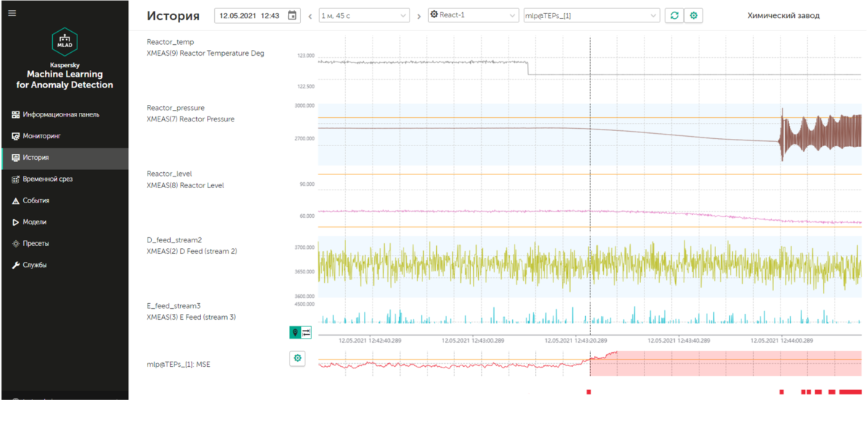Open the Пресеты page

(x=35, y=244)
